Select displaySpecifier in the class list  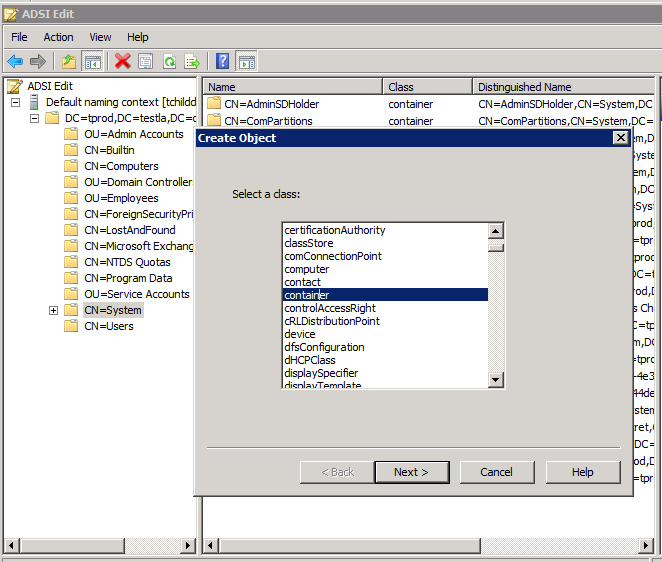tap(385, 373)
